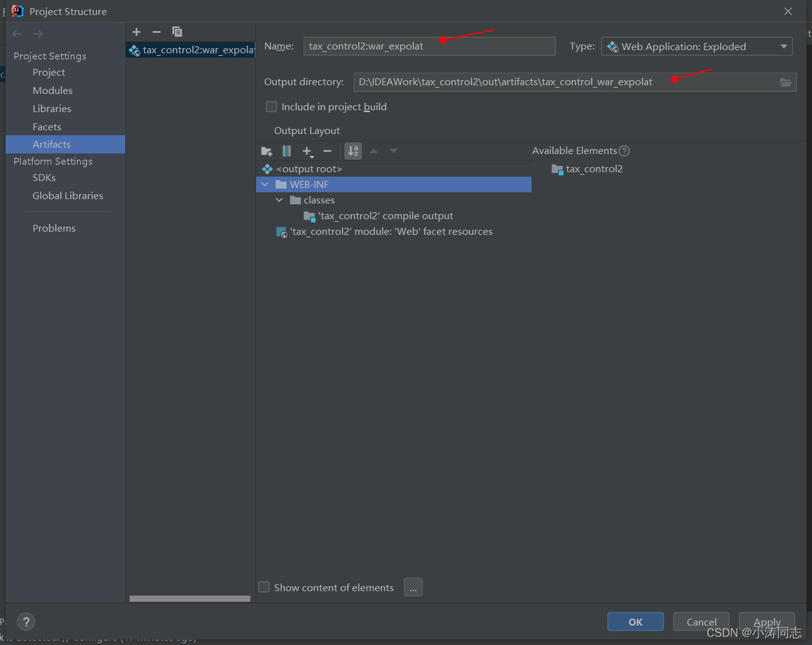Viewport: 812px width, 645px height.
Task: Confirm with the OK button
Action: (635, 622)
